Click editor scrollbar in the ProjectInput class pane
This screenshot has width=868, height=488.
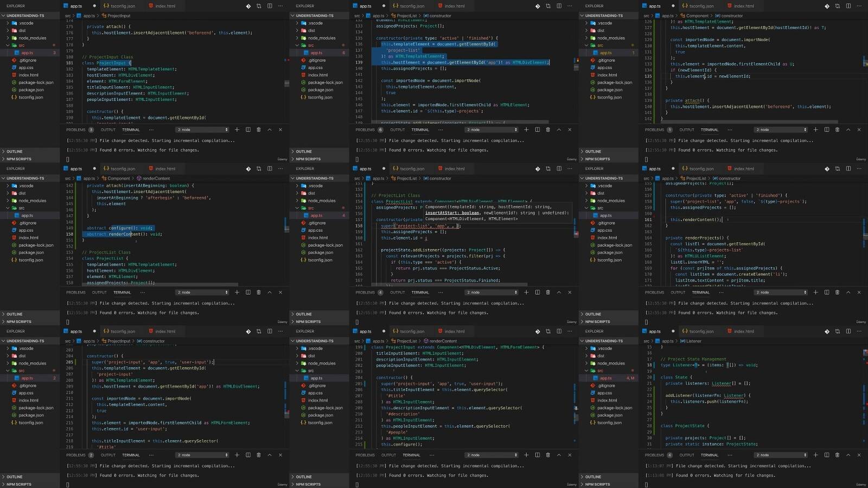point(286,71)
